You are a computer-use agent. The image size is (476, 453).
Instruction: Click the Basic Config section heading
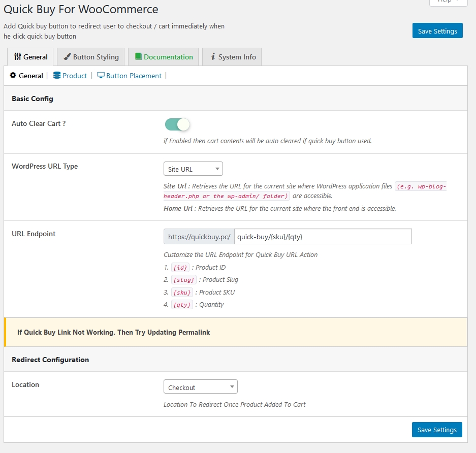click(x=33, y=99)
